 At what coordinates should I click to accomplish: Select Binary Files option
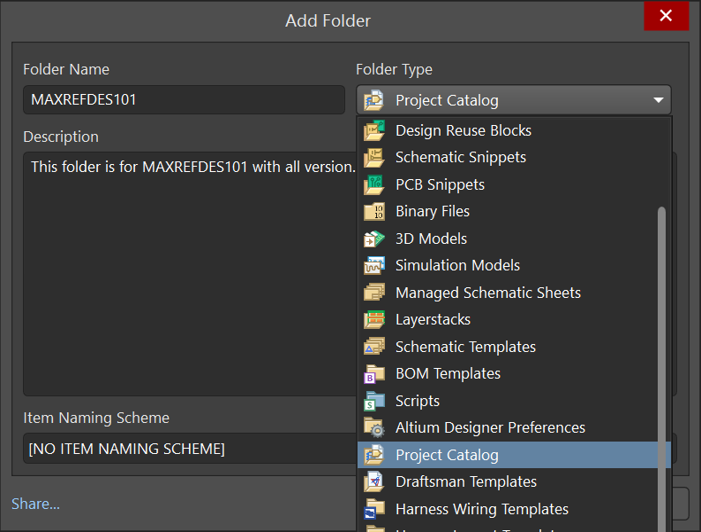tap(508, 211)
